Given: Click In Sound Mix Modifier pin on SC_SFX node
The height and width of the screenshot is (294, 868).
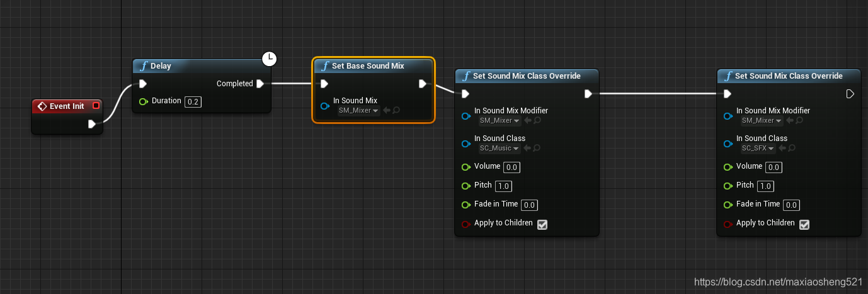Looking at the screenshot, I should 728,116.
